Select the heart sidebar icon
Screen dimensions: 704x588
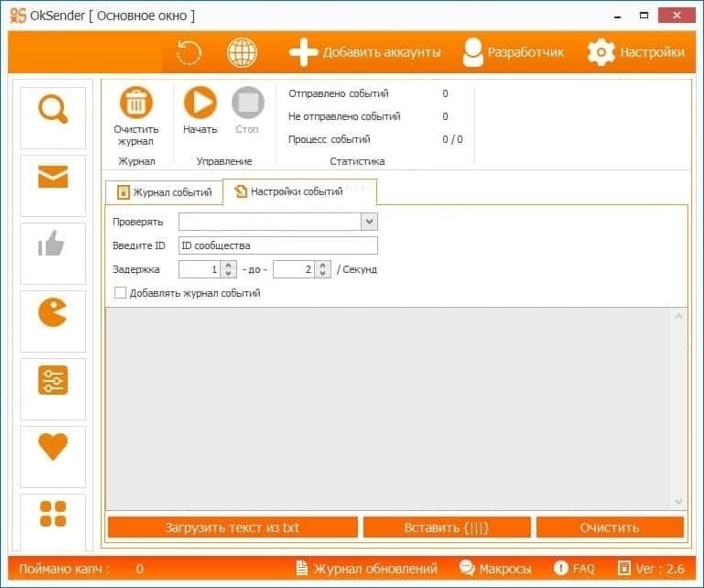click(53, 457)
